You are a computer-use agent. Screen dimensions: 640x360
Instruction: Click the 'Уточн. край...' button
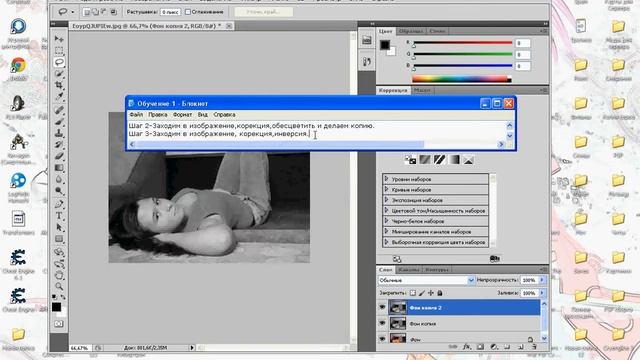point(264,12)
